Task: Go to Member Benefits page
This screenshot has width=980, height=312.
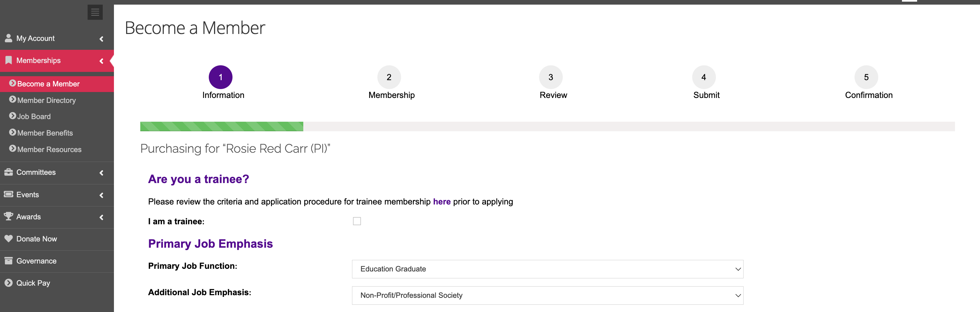Action: point(45,133)
